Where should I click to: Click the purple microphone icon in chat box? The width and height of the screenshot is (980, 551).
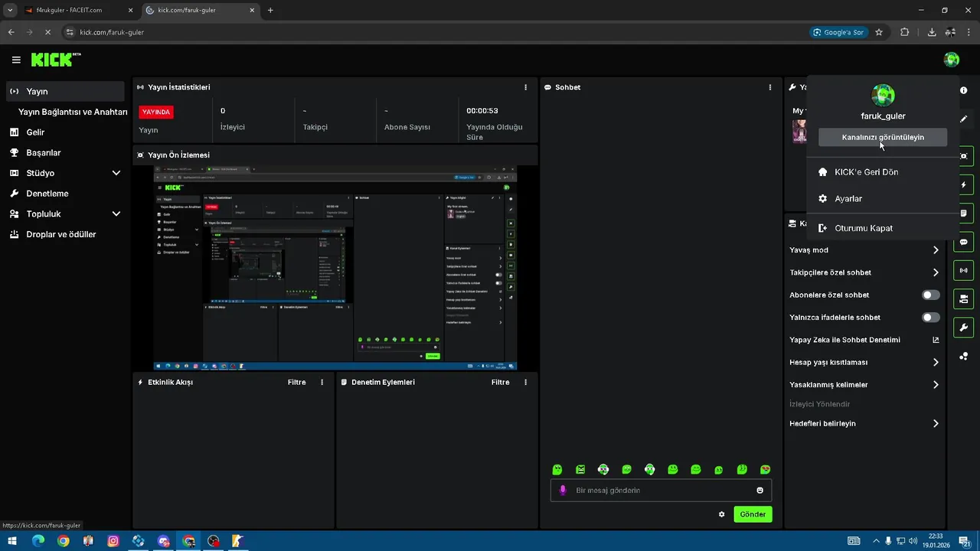click(x=563, y=491)
